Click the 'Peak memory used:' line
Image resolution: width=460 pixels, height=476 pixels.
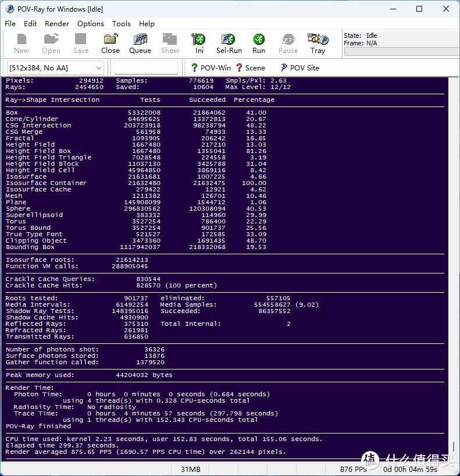[89, 375]
